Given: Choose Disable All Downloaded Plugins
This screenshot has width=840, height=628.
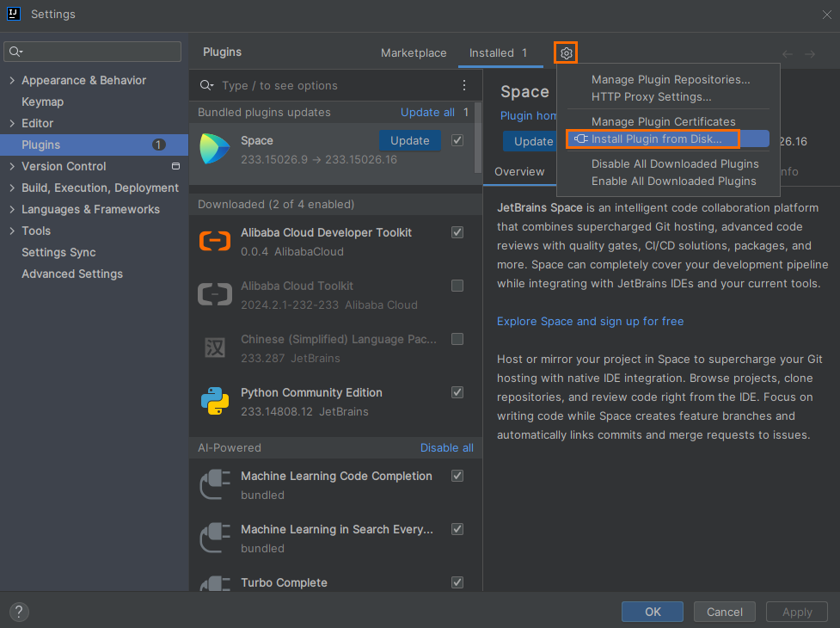Looking at the screenshot, I should [x=675, y=163].
